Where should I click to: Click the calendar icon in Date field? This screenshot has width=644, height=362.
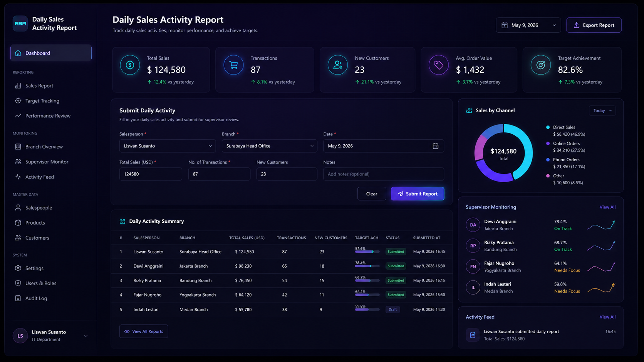[436, 146]
